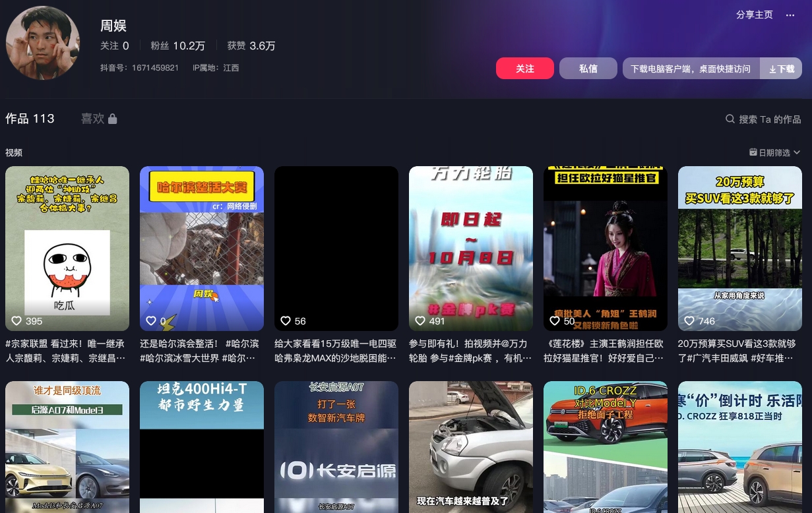Open the 万力轮胎 video thumbnail
Screen dimensions: 812x513
coord(471,249)
